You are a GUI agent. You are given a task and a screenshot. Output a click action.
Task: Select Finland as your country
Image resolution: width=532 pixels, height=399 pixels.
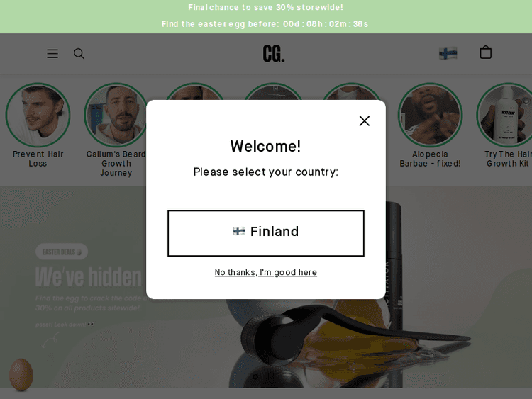pos(266,233)
